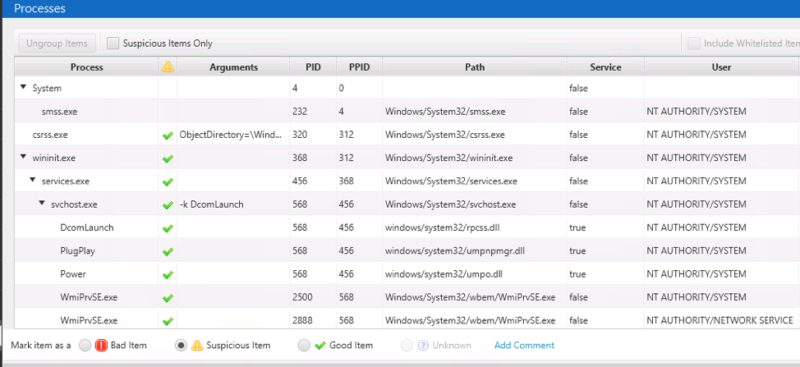Collapse the svchost.exe tree node
This screenshot has height=367, width=800.
coord(42,204)
